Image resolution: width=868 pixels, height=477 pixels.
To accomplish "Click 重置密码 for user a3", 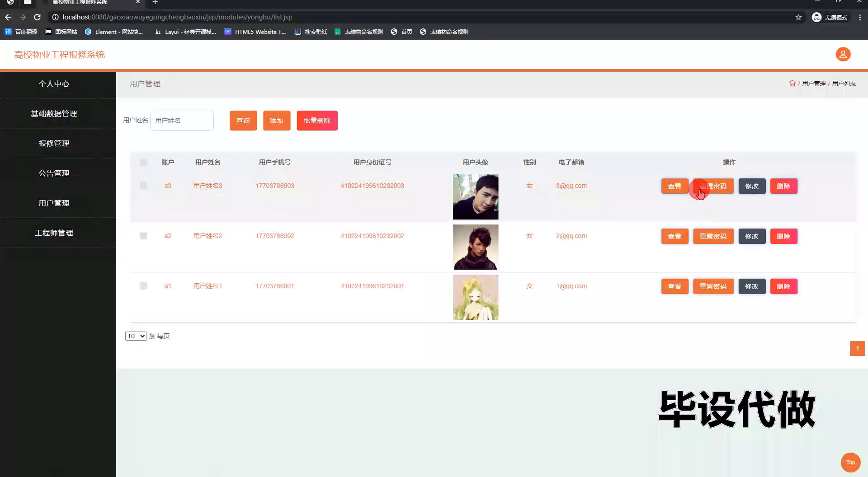I will coord(713,186).
